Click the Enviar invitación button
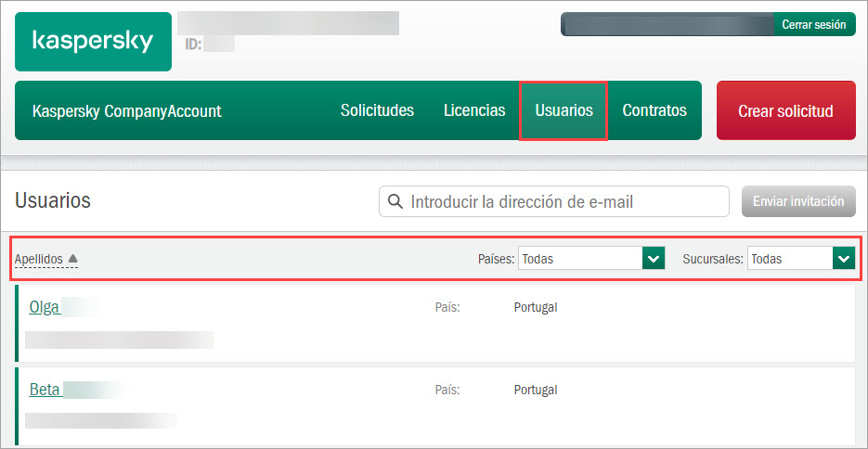 (798, 201)
